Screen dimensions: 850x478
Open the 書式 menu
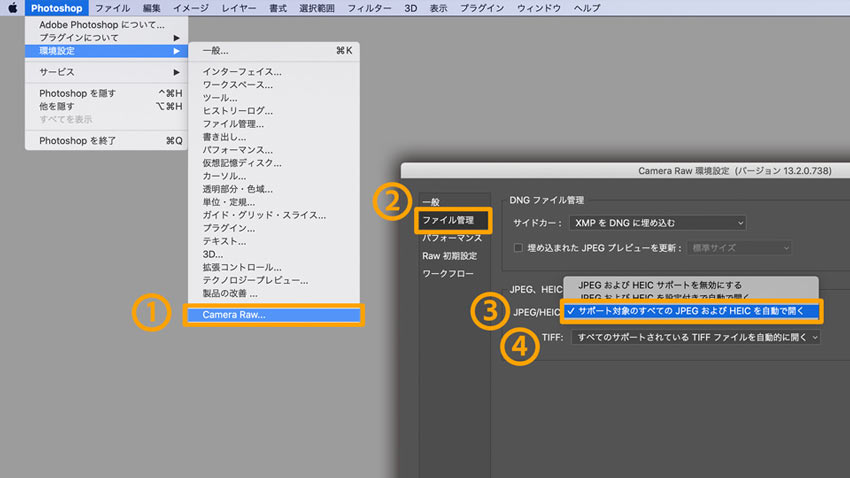pos(278,8)
